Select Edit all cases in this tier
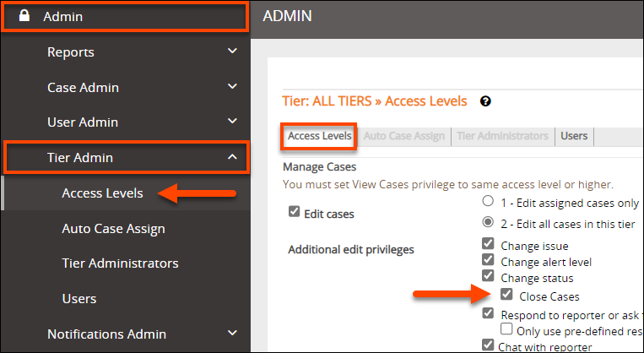The height and width of the screenshot is (353, 644). 487,224
